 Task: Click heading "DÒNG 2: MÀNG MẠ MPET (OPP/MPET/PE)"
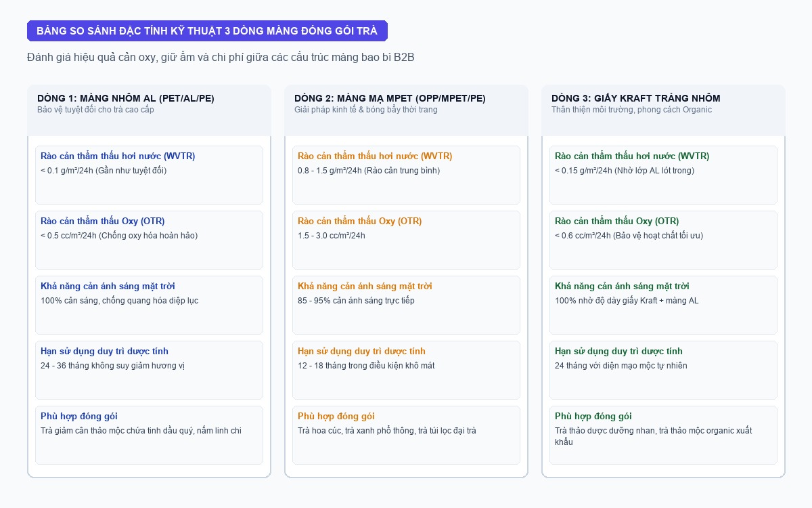click(390, 98)
